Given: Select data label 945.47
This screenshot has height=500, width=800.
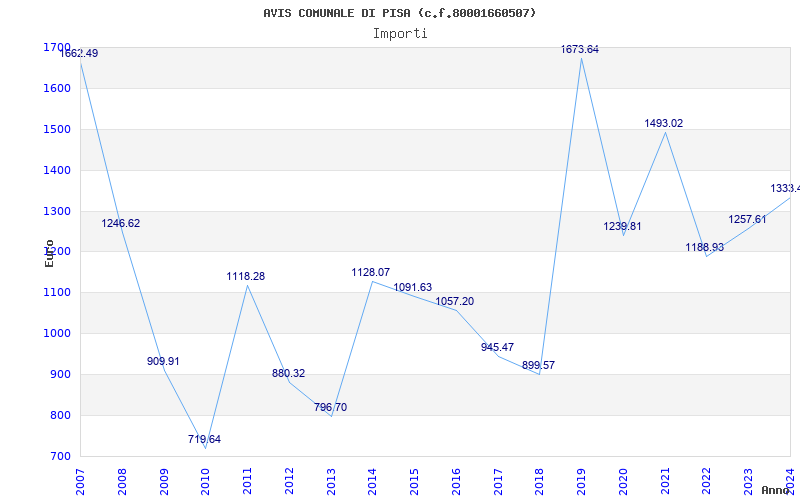Looking at the screenshot, I should click(x=497, y=347).
